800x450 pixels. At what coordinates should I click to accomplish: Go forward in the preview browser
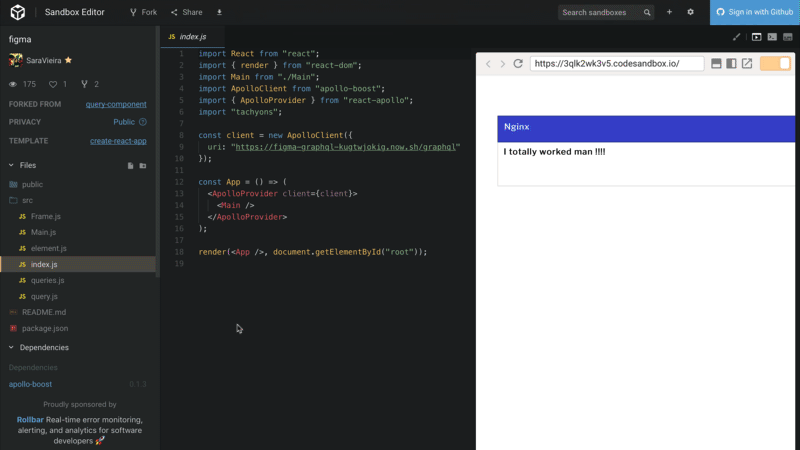(x=503, y=63)
